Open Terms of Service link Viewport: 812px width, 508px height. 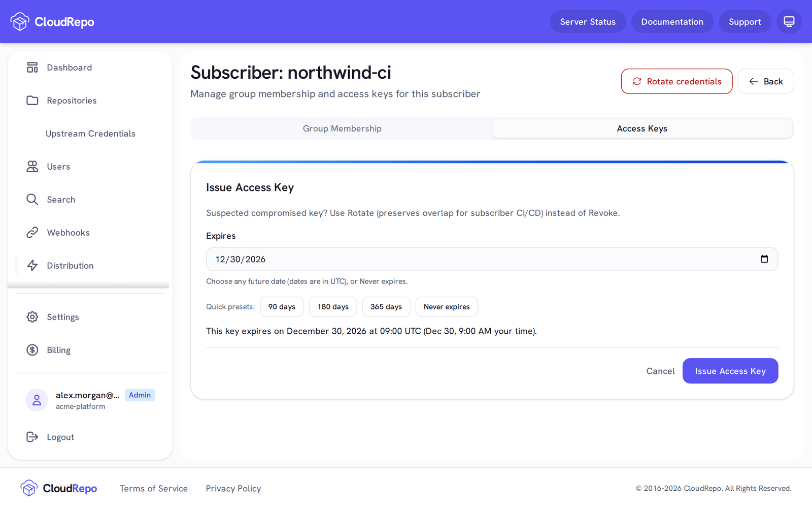tap(154, 488)
